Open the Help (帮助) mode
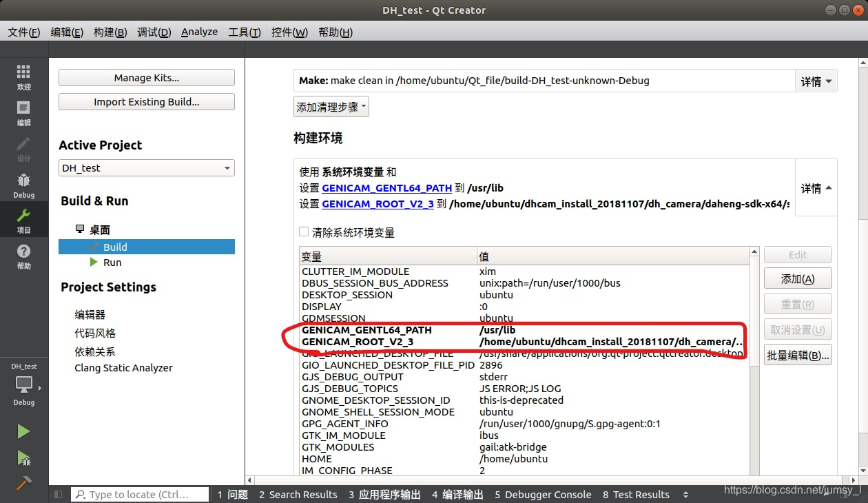 coord(23,256)
